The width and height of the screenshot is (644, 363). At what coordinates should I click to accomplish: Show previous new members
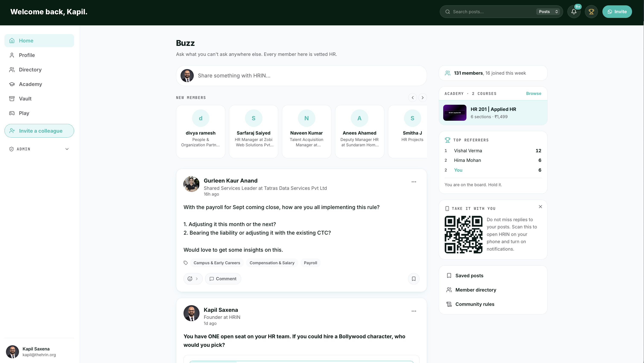point(412,98)
